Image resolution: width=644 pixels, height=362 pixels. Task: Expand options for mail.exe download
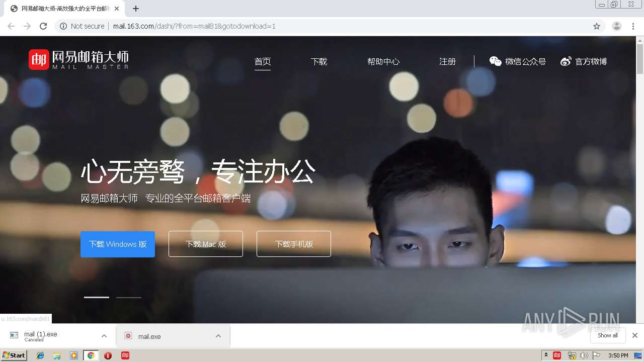pyautogui.click(x=218, y=336)
